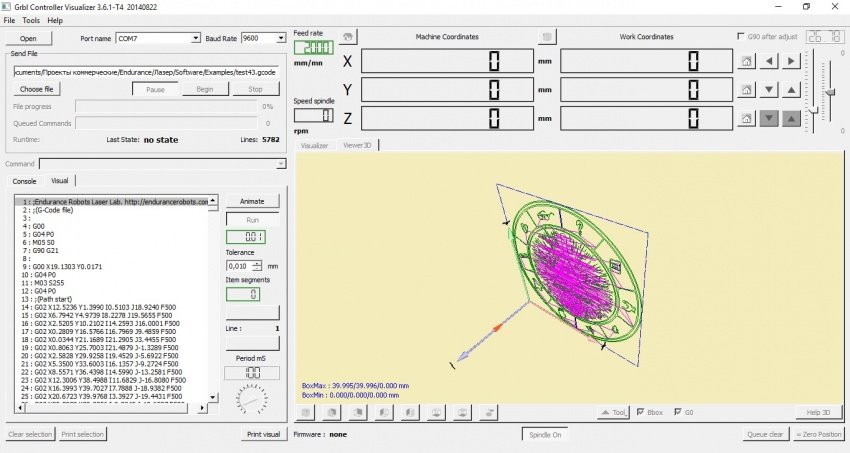
Task: Click the short vertical slider handle
Action: [x=830, y=93]
